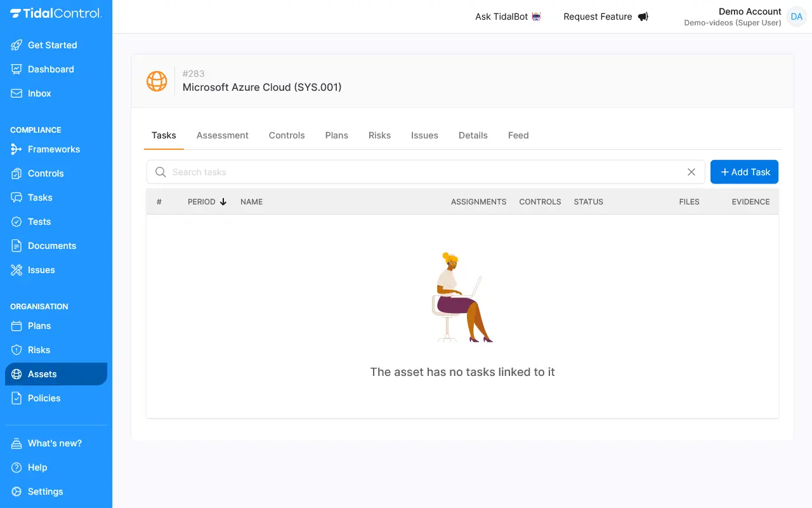Open the Details tab
This screenshot has width=812, height=508.
pyautogui.click(x=473, y=135)
